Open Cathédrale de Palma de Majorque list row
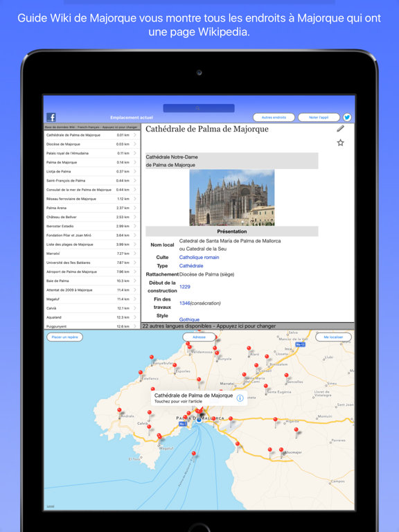 coord(92,135)
